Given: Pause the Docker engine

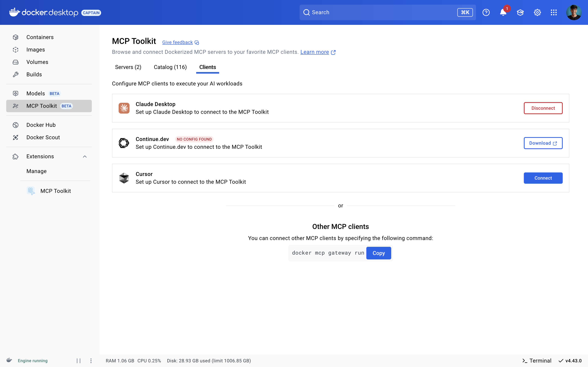Looking at the screenshot, I should click(79, 361).
